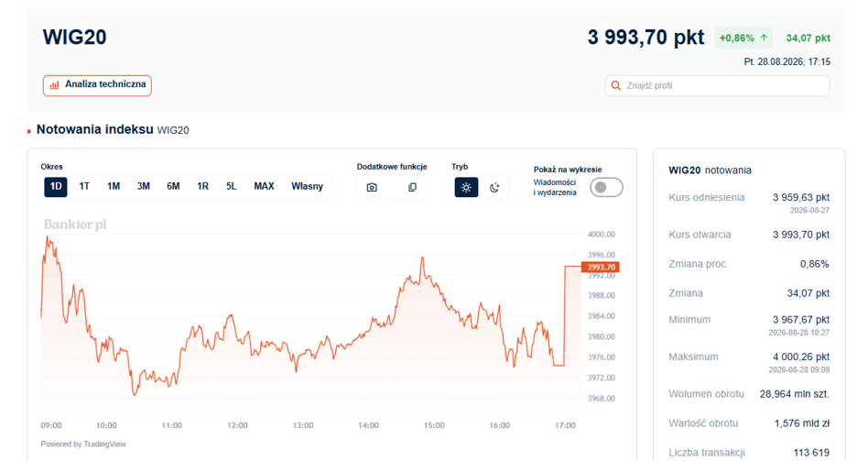This screenshot has height=461, width=868.
Task: Toggle Wiadomości i wydarzenia switch
Action: coord(606,187)
